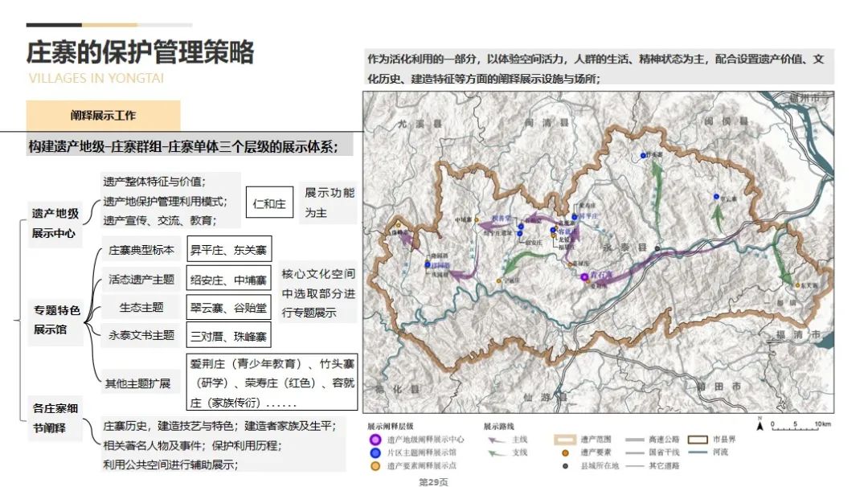Click the 支线 green arrow legend icon
This screenshot has width=868, height=487.
[497, 452]
